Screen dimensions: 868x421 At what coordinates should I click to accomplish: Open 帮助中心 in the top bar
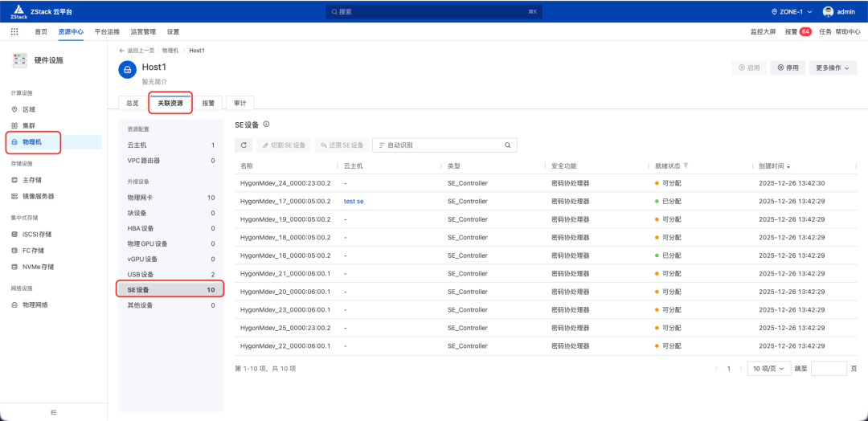point(848,32)
